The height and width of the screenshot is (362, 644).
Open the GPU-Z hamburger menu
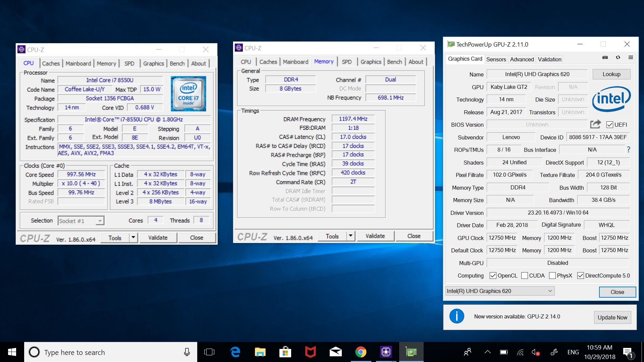[x=631, y=58]
